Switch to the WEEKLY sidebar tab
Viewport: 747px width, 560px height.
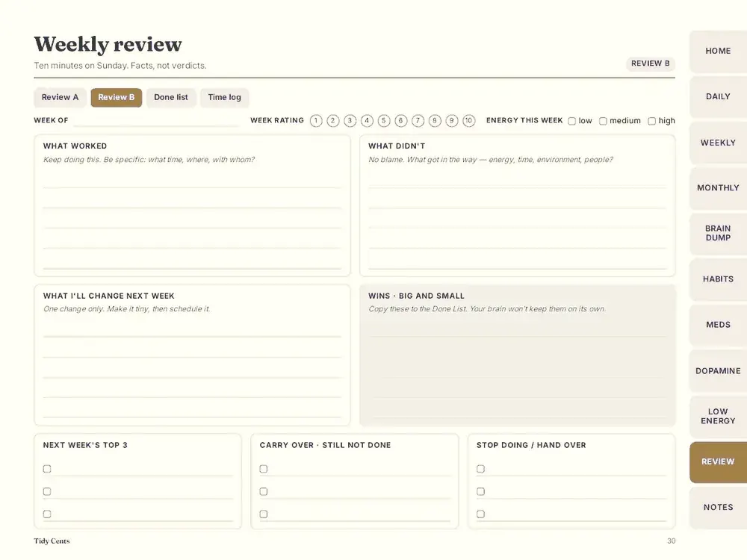point(718,143)
